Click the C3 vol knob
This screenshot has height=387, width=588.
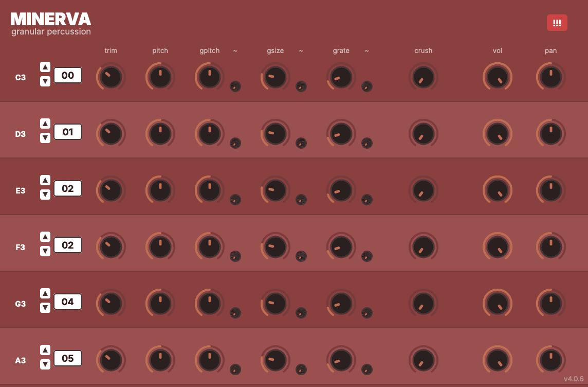click(498, 77)
